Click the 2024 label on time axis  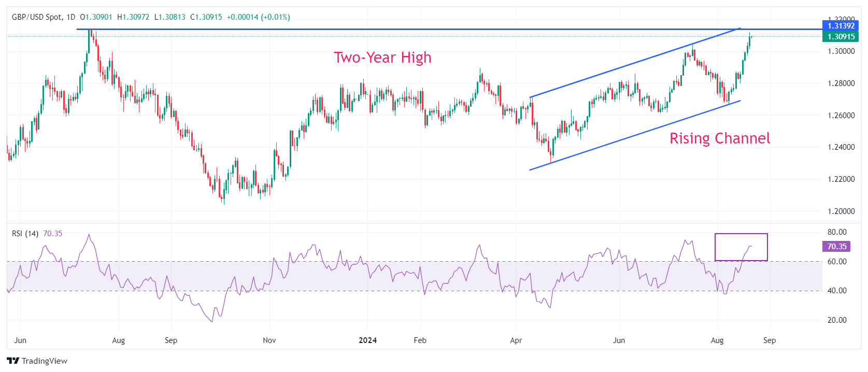coord(368,340)
